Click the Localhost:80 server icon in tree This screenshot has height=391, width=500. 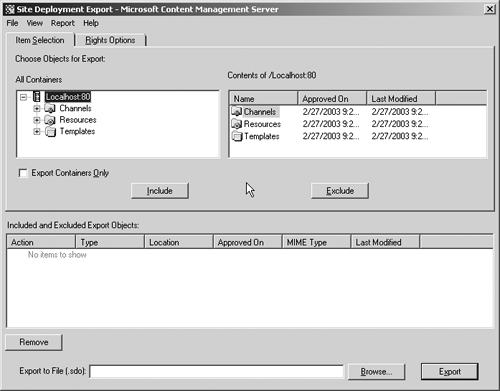point(37,97)
